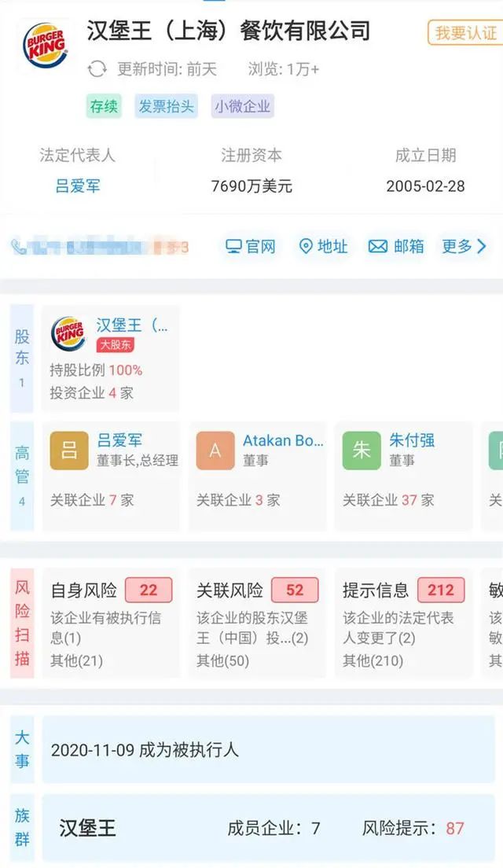Open the 地址 address location
Image resolution: width=503 pixels, height=868 pixels.
(323, 247)
